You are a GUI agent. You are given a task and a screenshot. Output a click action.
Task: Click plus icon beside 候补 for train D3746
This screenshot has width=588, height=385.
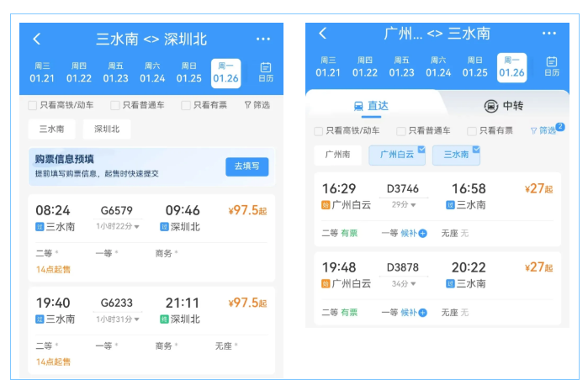click(x=422, y=233)
